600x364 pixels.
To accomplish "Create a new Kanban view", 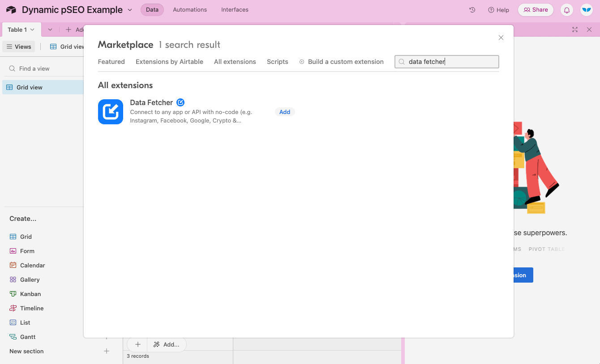I will pos(30,294).
